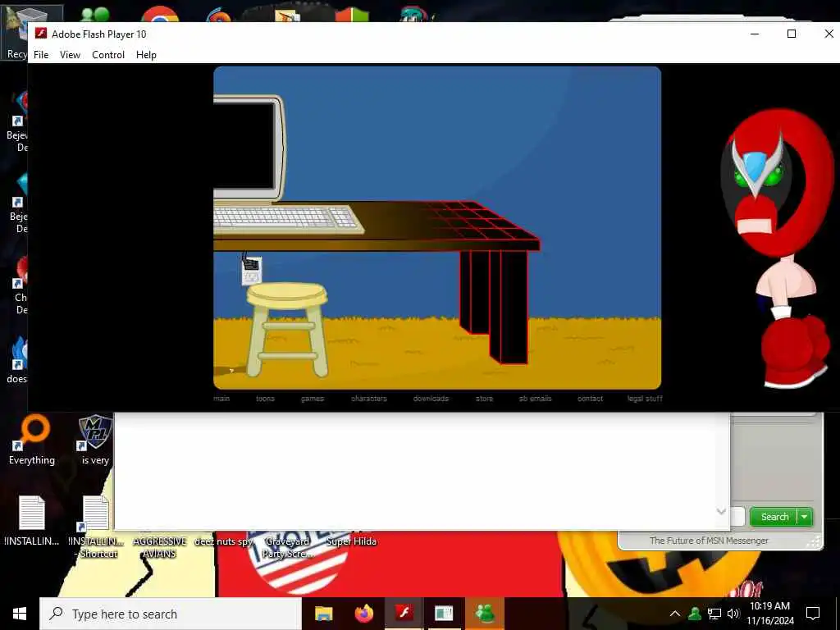Screen dimensions: 840x630
Task: Click the Search button in the Messenger window
Action: (x=774, y=517)
